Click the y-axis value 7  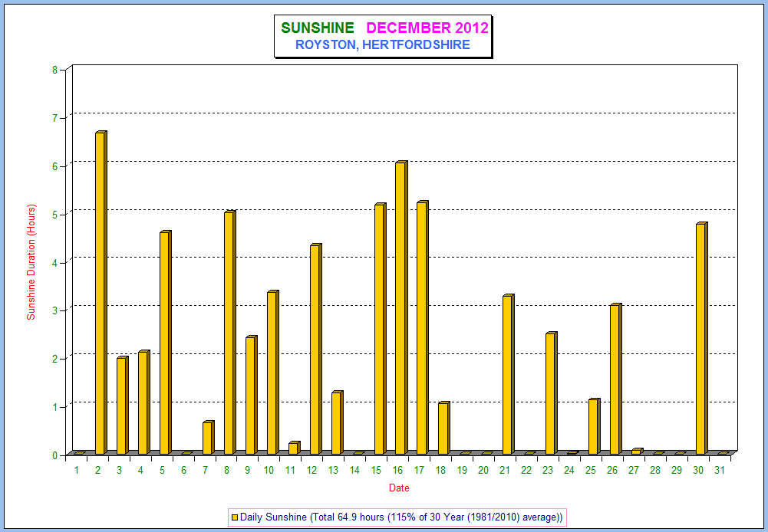(55, 119)
